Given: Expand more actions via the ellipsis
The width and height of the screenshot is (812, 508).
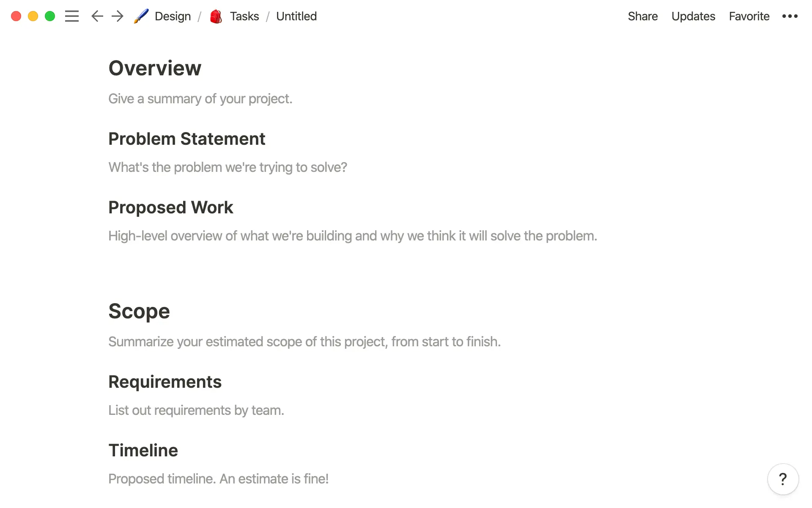Looking at the screenshot, I should (789, 16).
